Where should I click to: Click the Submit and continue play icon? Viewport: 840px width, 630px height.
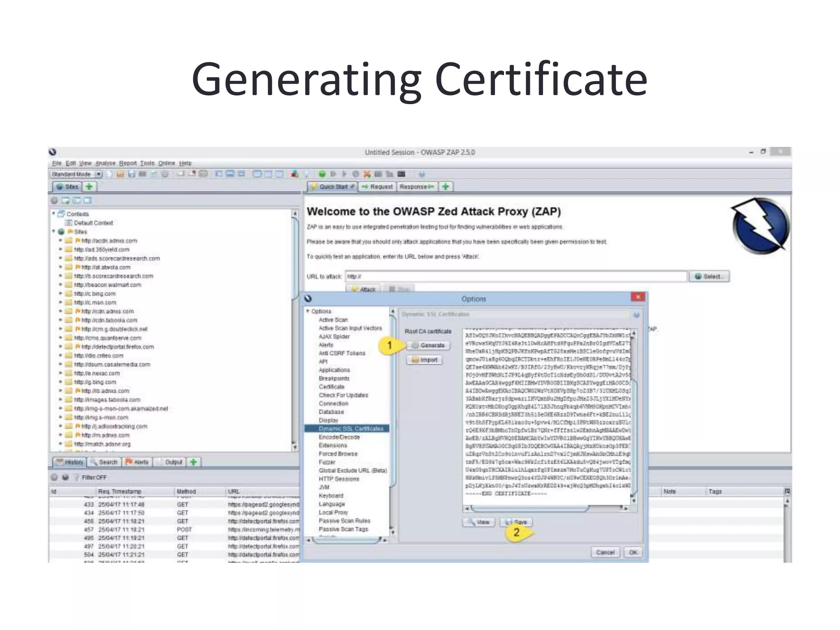(x=344, y=174)
